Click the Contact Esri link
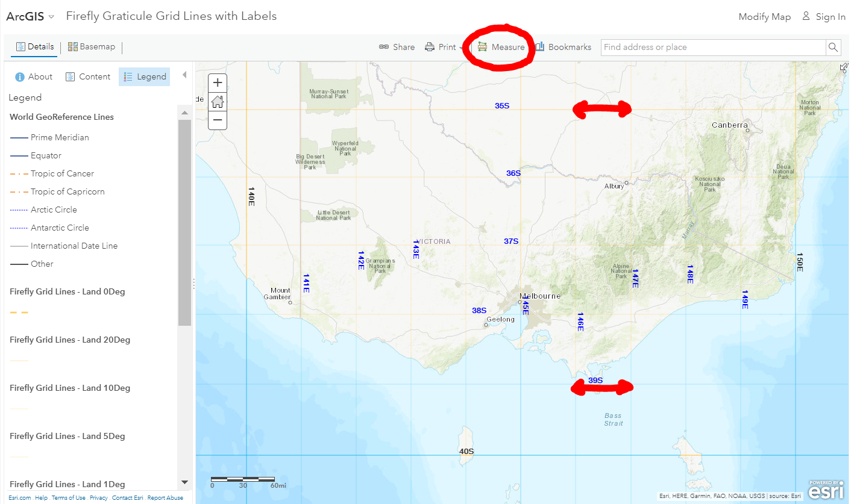 click(128, 498)
